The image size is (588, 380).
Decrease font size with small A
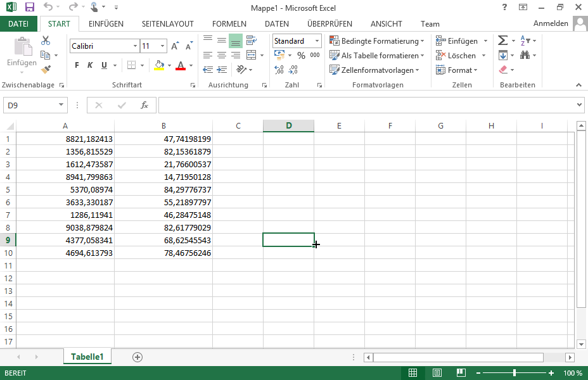click(189, 46)
